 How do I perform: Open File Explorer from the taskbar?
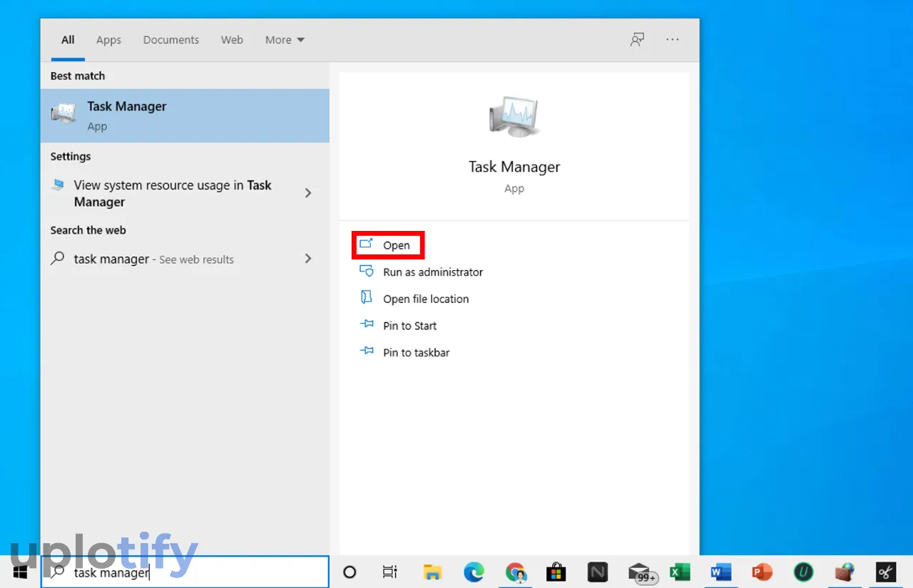432,572
